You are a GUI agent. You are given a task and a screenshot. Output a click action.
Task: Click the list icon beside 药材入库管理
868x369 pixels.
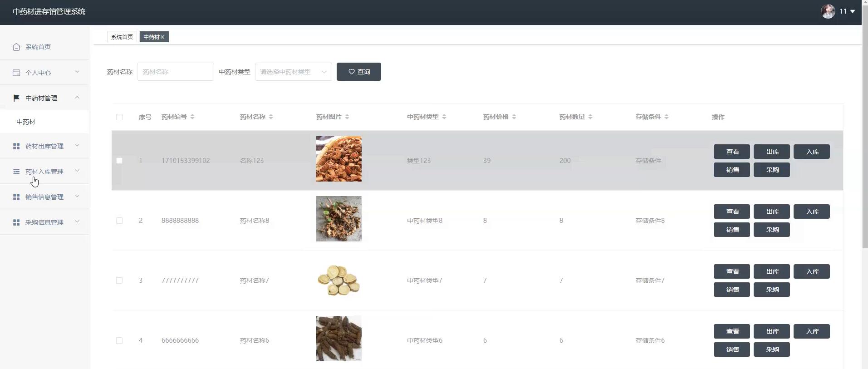click(16, 172)
